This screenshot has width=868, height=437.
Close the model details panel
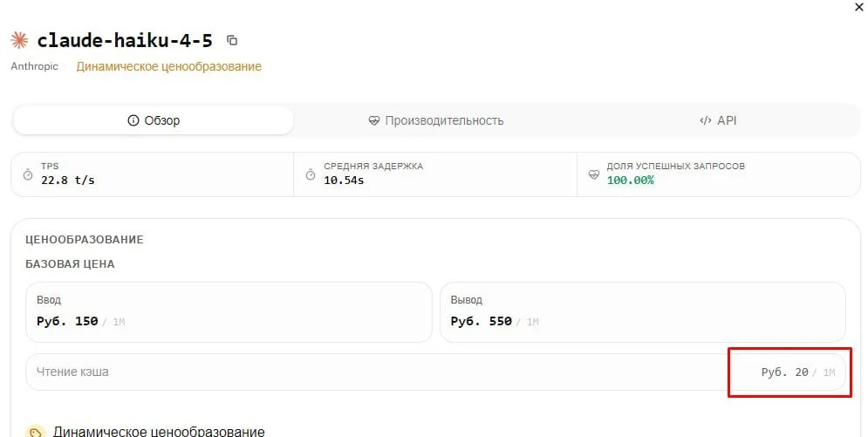(859, 7)
